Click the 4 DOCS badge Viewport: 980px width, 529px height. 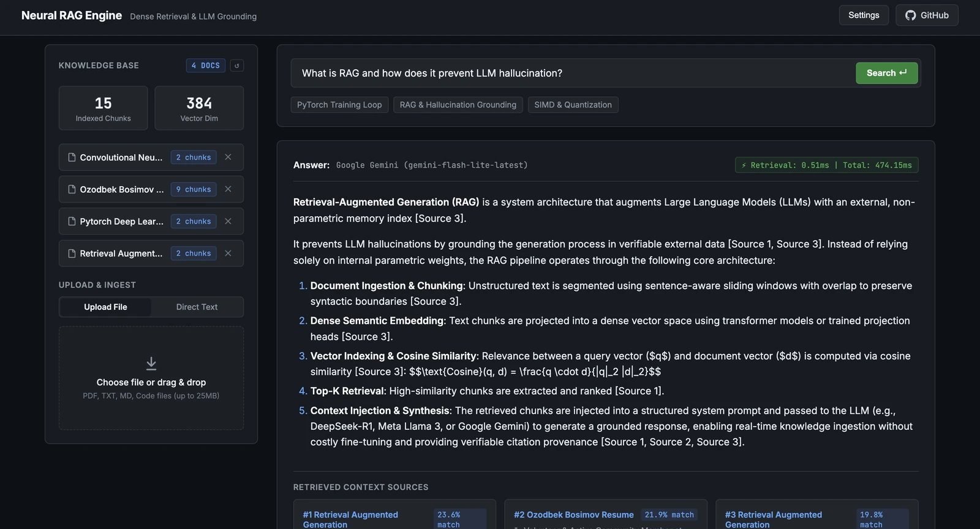(206, 66)
